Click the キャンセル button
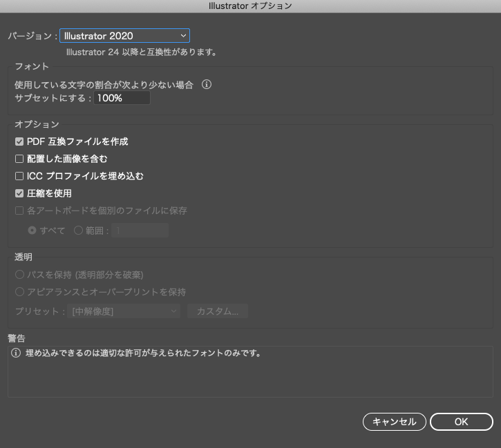 [395, 422]
